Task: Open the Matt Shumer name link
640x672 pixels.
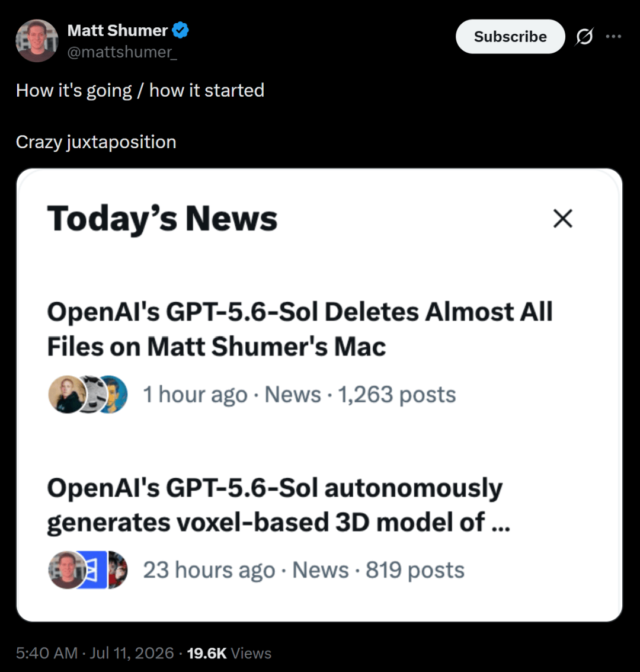Action: click(x=117, y=30)
